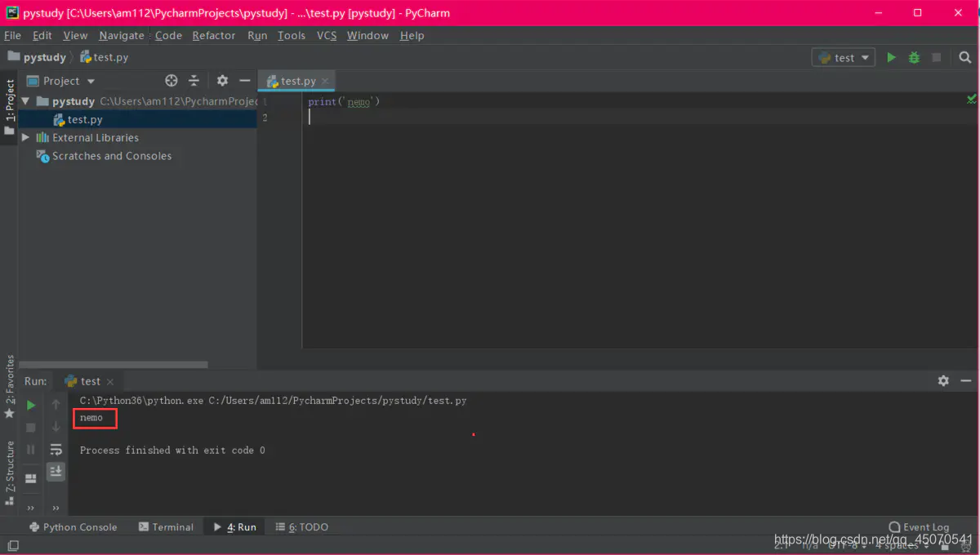
Task: Collapse the pystudy project tree node
Action: [24, 100]
